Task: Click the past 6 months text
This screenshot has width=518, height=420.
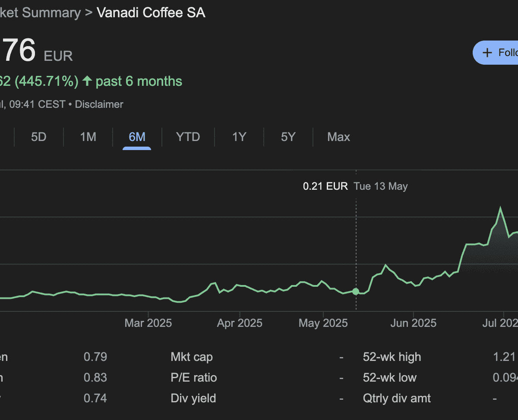Action: tap(139, 81)
